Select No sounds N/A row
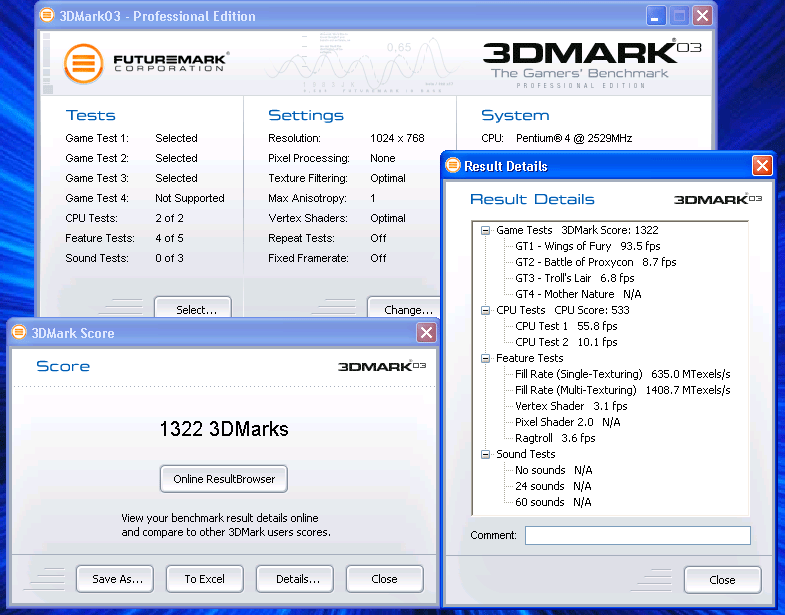Screen dimensions: 785x615 (x=553, y=471)
